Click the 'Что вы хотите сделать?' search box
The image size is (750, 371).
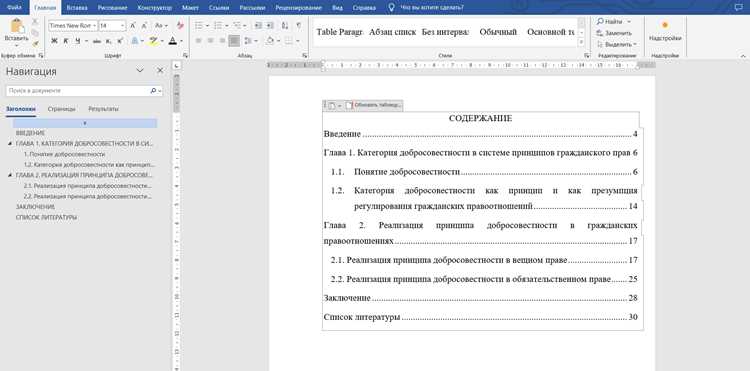pyautogui.click(x=432, y=8)
